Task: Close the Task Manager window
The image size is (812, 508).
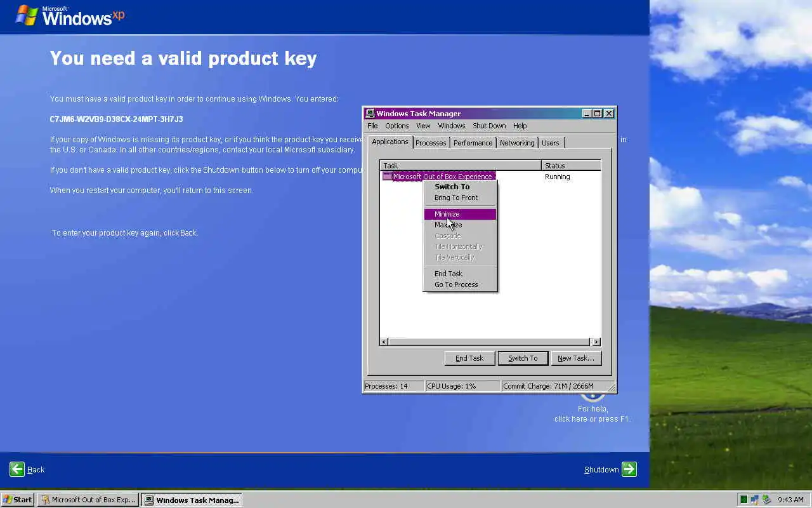Action: 609,114
